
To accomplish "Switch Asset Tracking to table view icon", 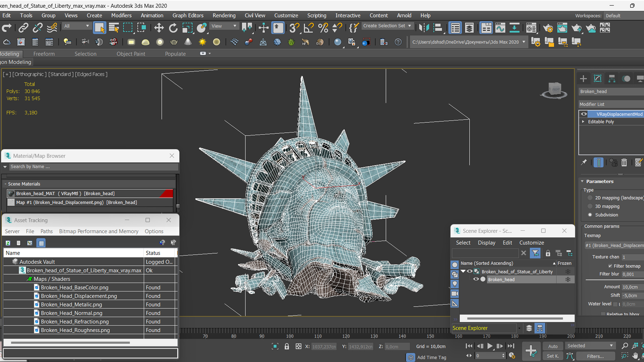I will (x=41, y=243).
